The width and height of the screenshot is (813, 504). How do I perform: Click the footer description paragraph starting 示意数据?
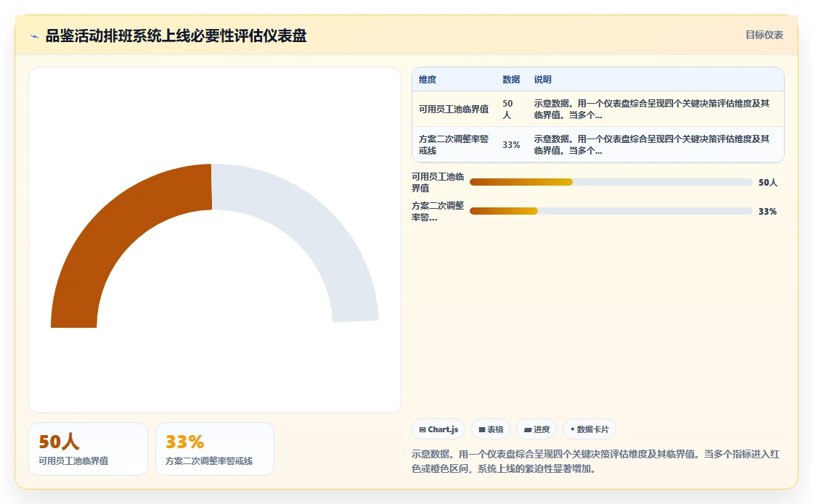point(596,461)
